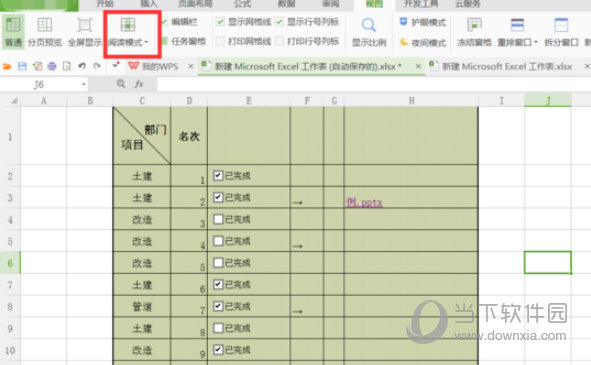The height and width of the screenshot is (365, 591).
Task: Check Print Row and Column Headers (打印行号列标)
Action: (279, 41)
